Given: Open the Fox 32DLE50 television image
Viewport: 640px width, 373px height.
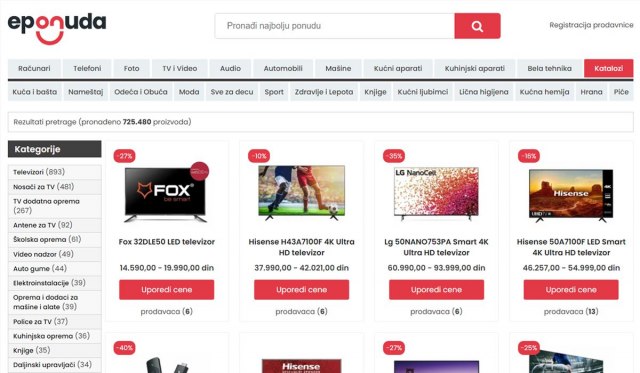Looking at the screenshot, I should tap(166, 193).
